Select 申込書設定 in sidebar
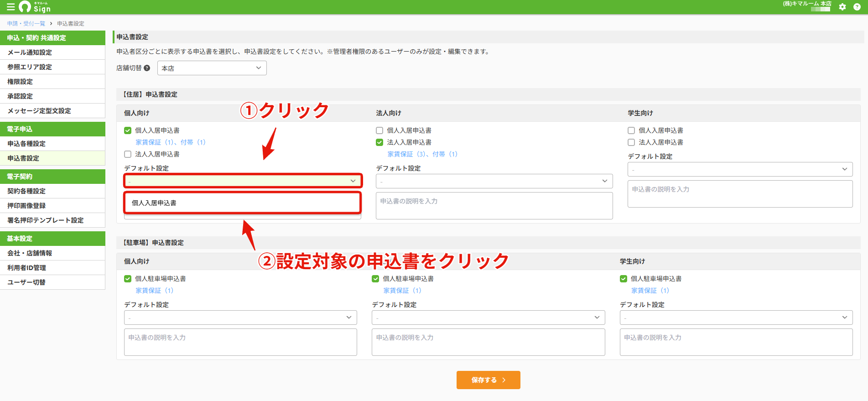The width and height of the screenshot is (868, 401). tap(52, 158)
